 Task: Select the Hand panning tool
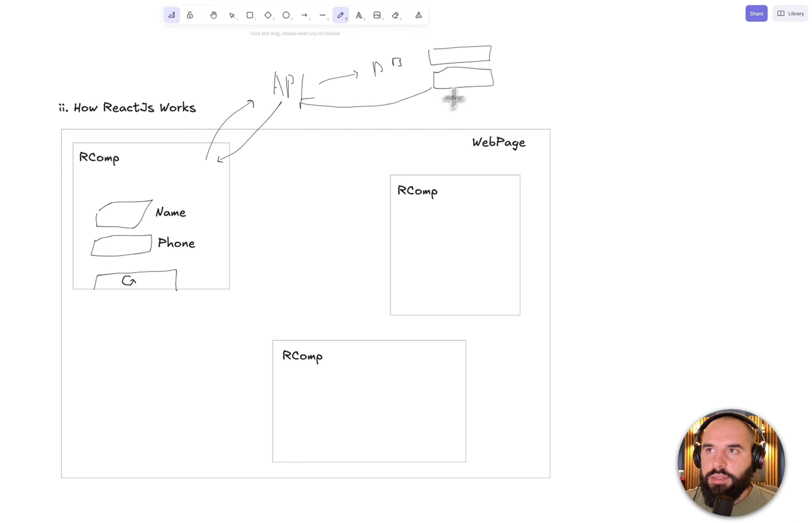213,15
